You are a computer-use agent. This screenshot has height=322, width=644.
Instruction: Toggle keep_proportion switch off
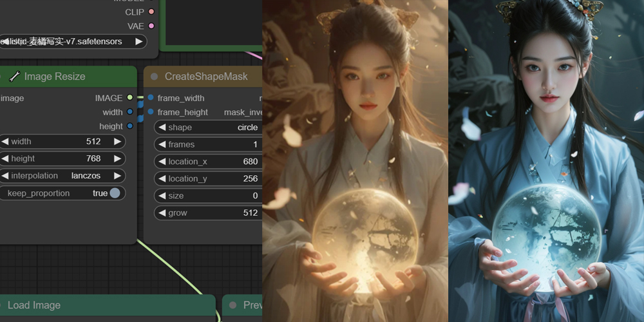tap(115, 193)
